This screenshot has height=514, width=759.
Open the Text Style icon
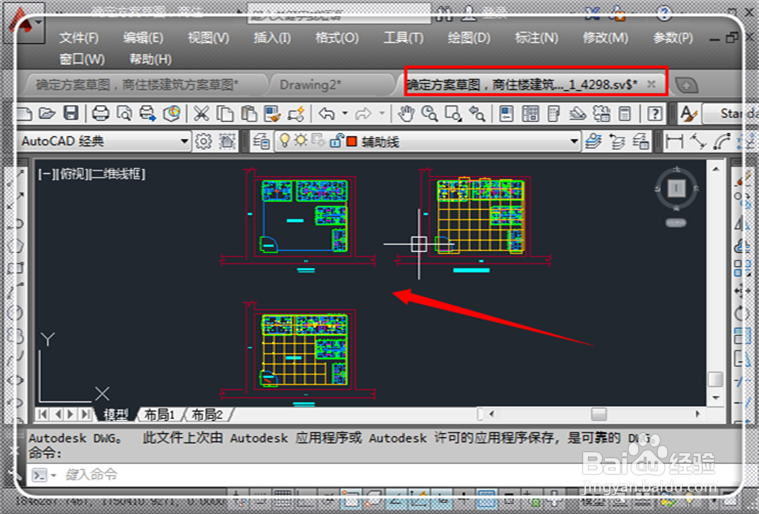(688, 114)
